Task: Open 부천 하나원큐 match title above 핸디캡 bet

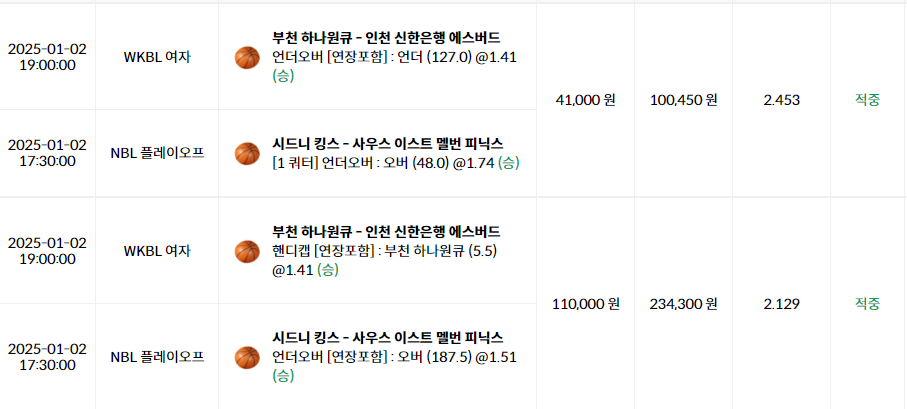Action: pyautogui.click(x=386, y=232)
